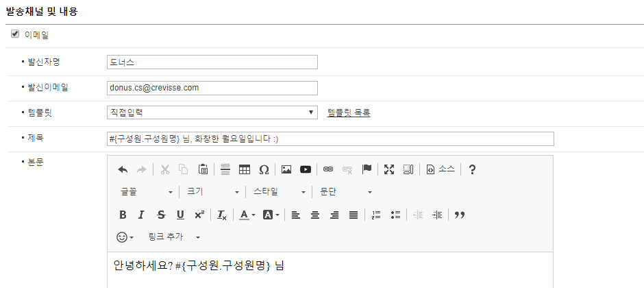Switch to source view with 소스 button
644x288 pixels.
coord(441,169)
